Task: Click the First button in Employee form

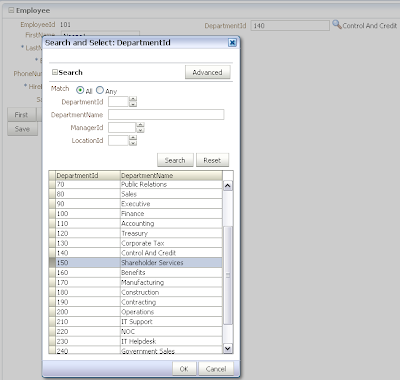Action: pos(21,115)
